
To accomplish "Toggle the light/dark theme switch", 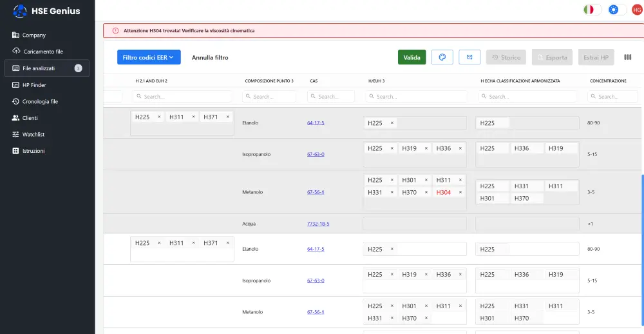I will pyautogui.click(x=617, y=10).
